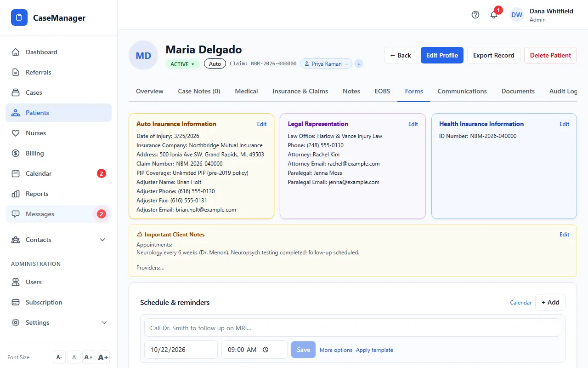This screenshot has width=588, height=368.
Task: Click the clock icon in time field
Action: 266,350
